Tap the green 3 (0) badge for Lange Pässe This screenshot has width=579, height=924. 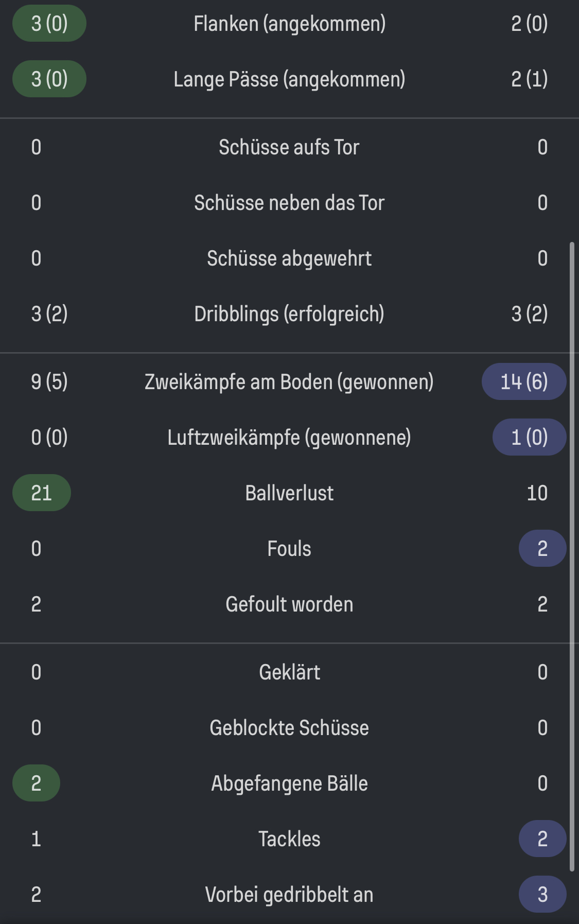coord(49,79)
